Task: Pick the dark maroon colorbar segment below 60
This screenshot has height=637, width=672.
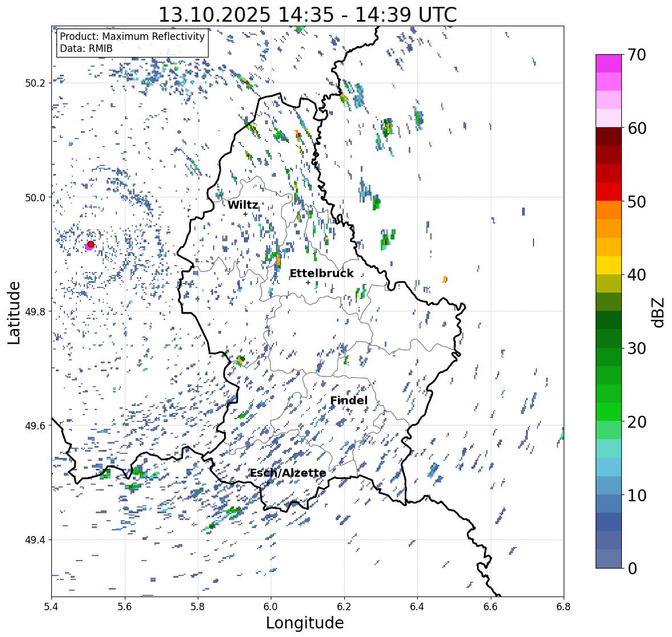Action: coord(609,137)
